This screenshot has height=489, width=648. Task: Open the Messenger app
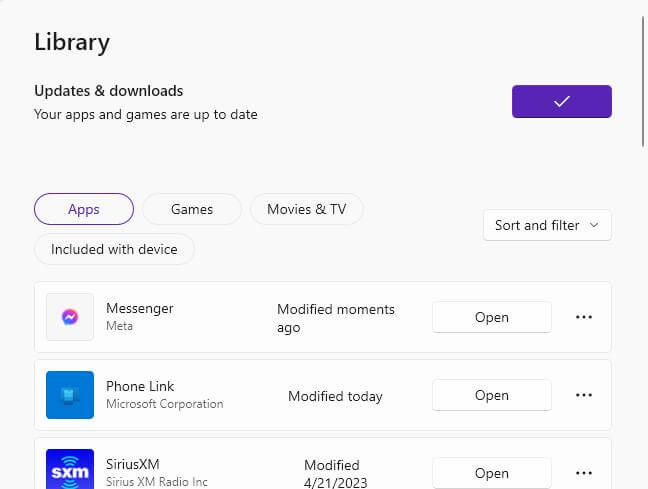coord(492,317)
